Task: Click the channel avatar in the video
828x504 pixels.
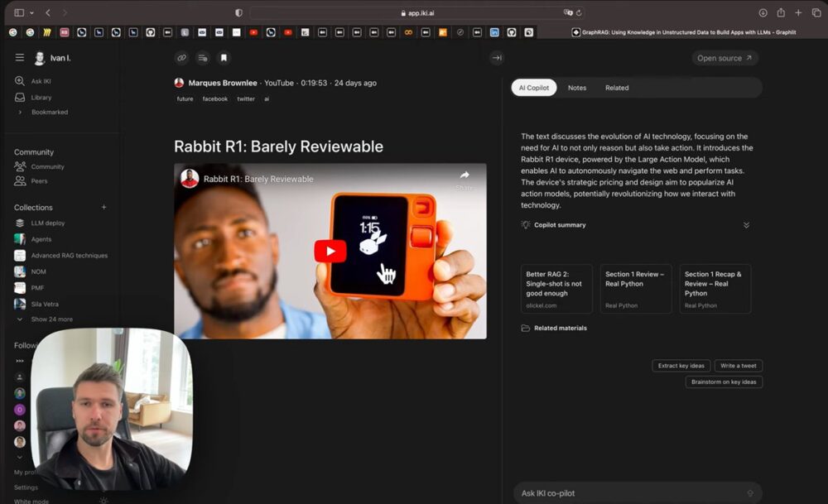Action: pos(190,179)
